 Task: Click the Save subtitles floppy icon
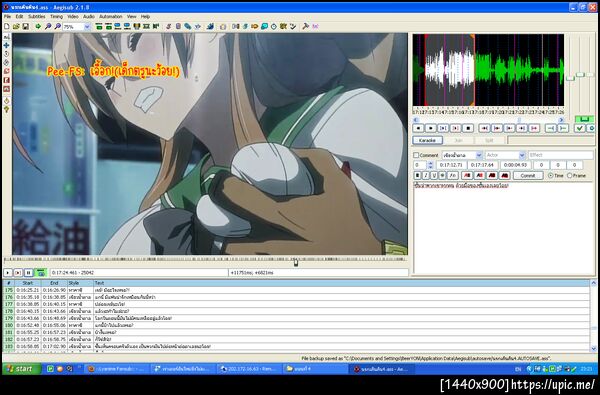pos(25,26)
